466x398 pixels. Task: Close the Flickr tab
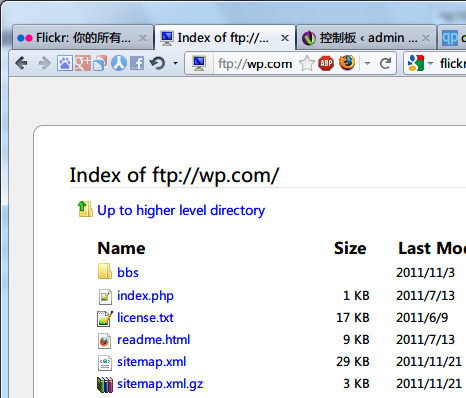[143, 38]
